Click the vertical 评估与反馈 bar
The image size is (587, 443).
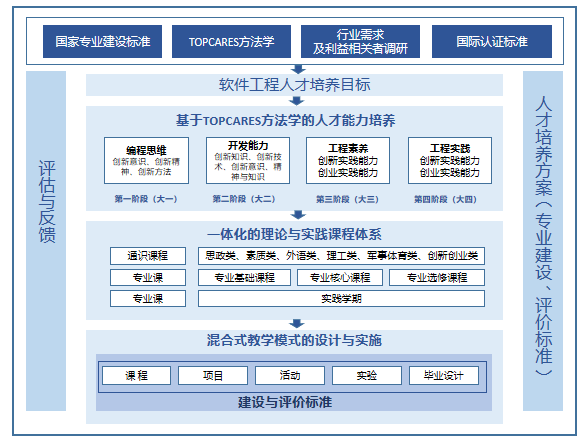(46, 241)
